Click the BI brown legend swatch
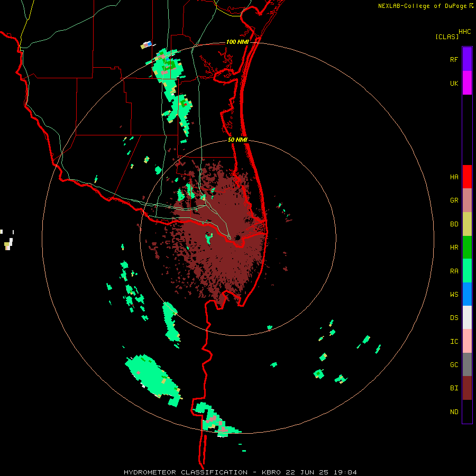 pos(467,388)
